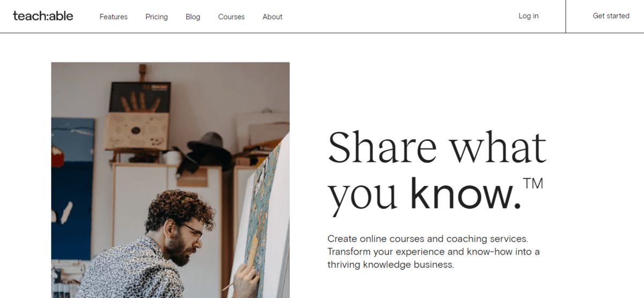Click the teach:able logo

43,16
